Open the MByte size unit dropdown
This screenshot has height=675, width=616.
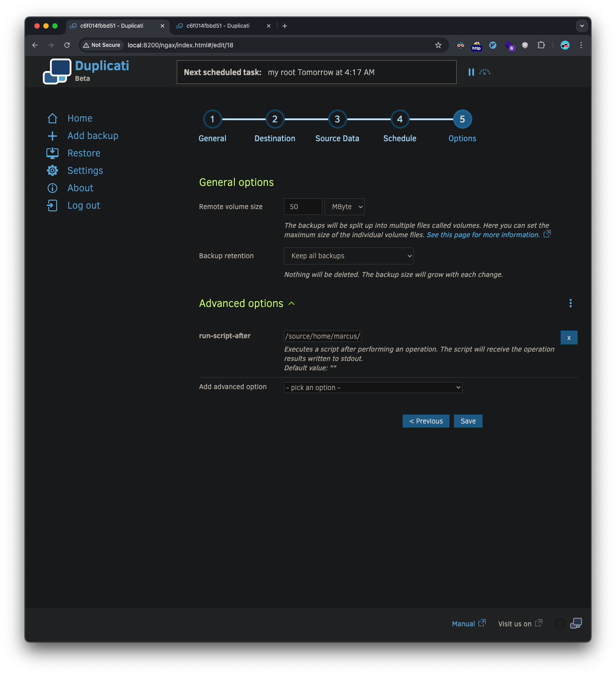(345, 207)
